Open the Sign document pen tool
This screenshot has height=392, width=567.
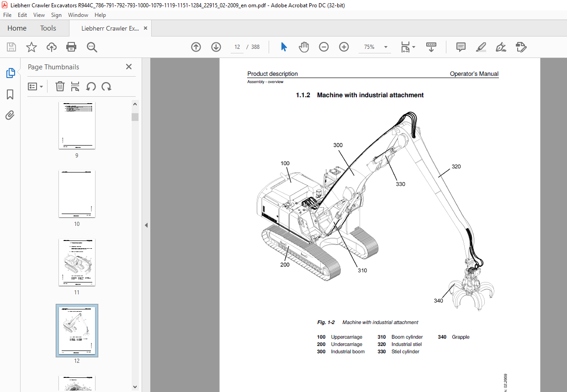point(501,47)
